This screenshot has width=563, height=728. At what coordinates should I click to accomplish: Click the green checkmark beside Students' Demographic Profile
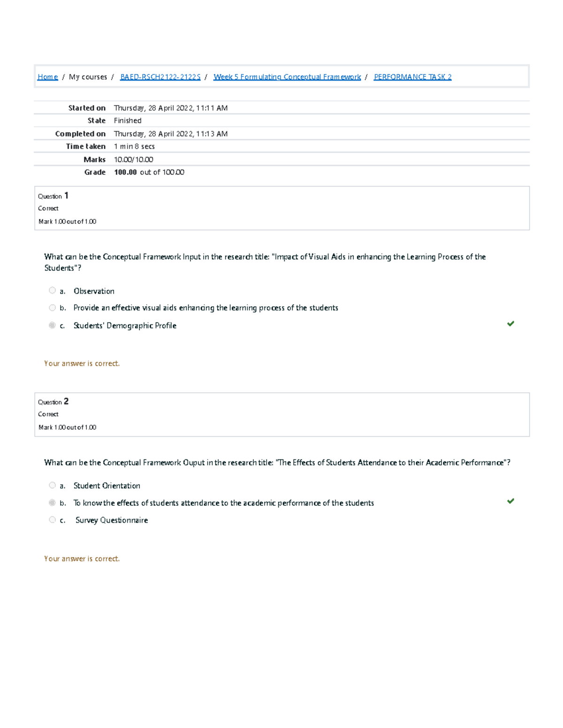(x=511, y=323)
